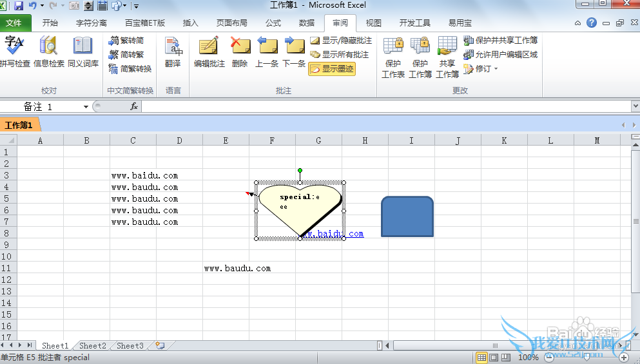Toggle Show All Comments (显示所有批注)
640x364 pixels.
339,54
